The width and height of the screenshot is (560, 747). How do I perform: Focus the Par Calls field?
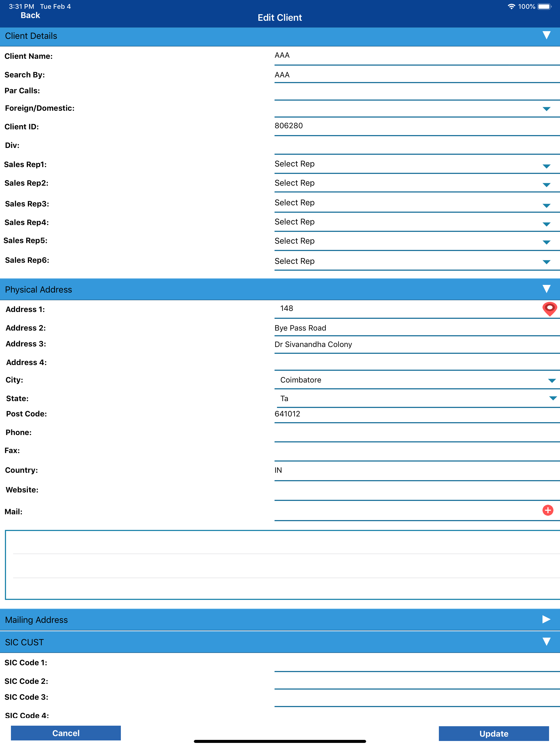(x=417, y=92)
